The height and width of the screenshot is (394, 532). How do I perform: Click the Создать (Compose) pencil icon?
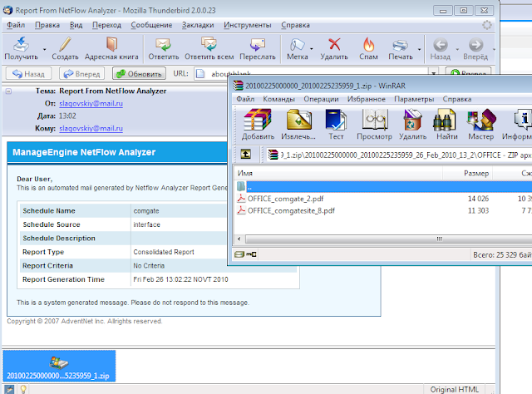coord(65,44)
